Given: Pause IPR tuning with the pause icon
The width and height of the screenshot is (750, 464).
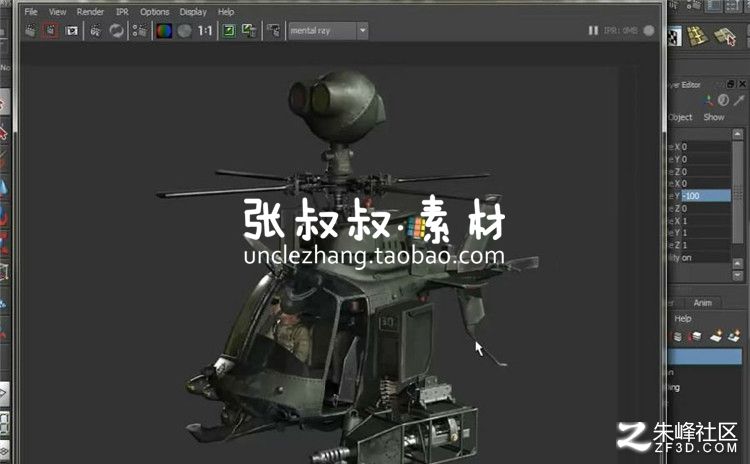Looking at the screenshot, I should tap(593, 31).
